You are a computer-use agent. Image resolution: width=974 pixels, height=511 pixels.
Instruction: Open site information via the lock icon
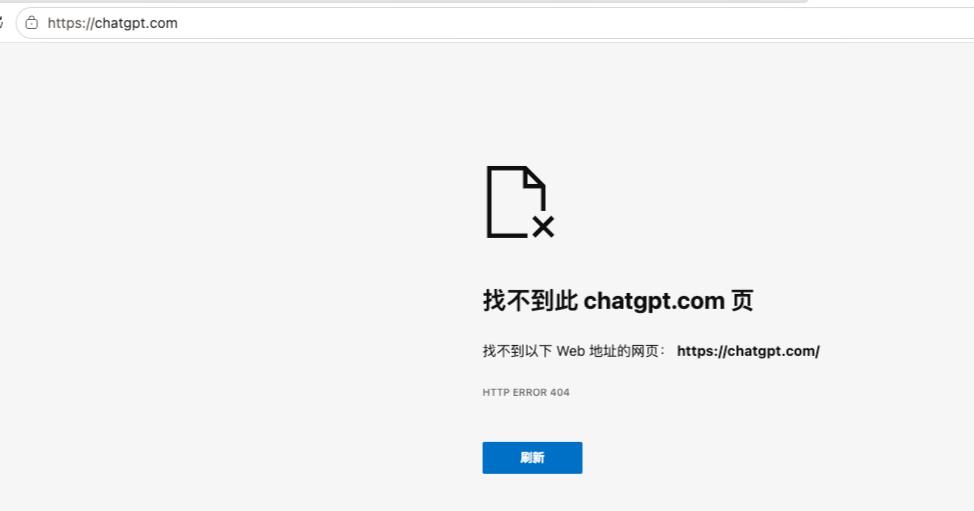[32, 23]
